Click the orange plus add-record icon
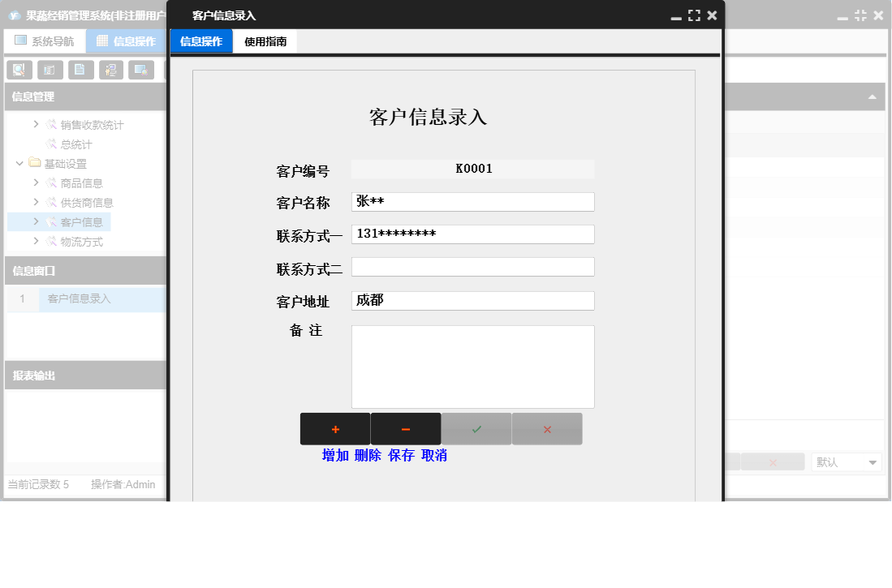892x588 pixels. point(334,428)
